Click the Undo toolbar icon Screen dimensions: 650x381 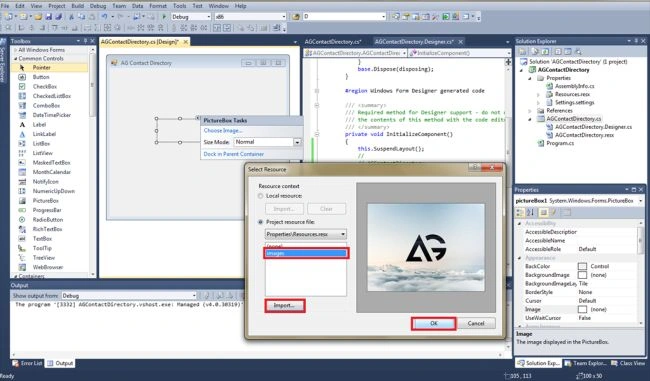[104, 17]
